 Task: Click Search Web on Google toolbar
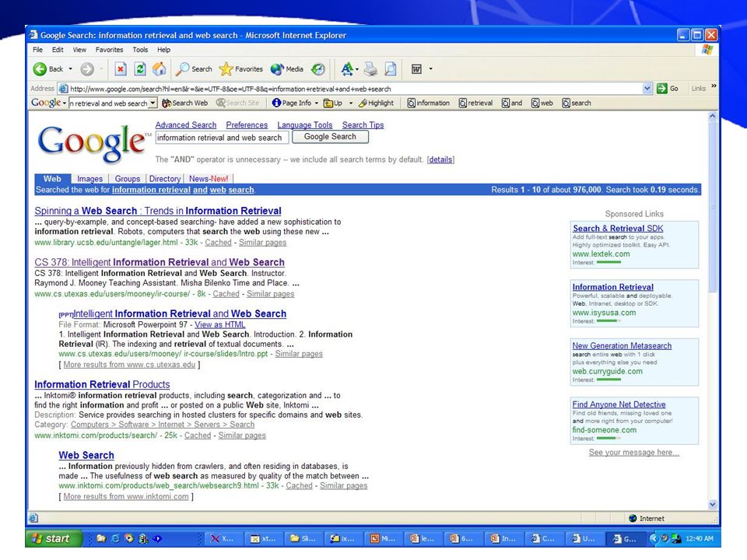(x=185, y=103)
